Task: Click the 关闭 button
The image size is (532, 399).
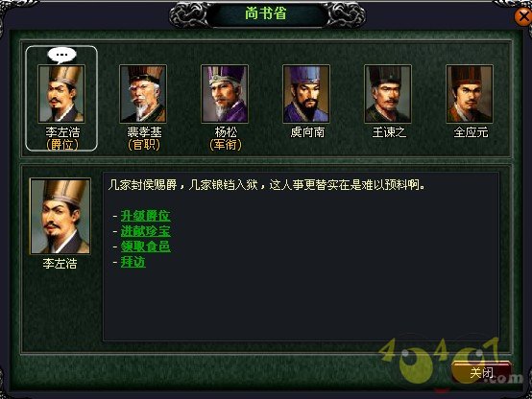Action: [x=482, y=372]
